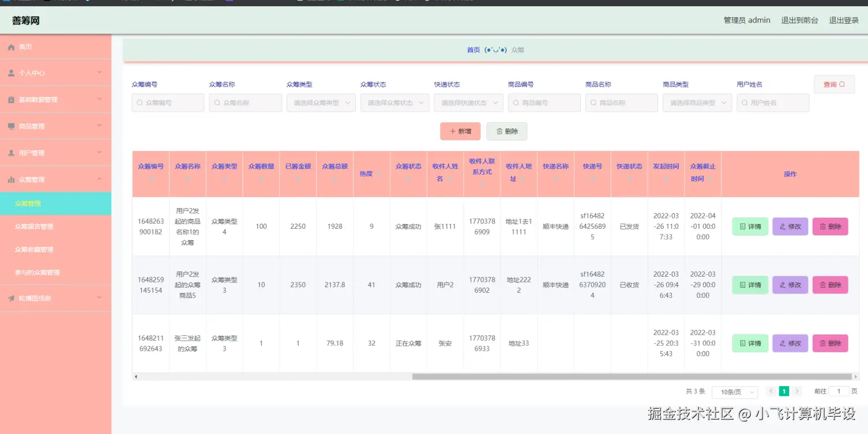Open 详情 for row 1648263900182
Image resolution: width=868 pixels, height=434 pixels.
click(750, 227)
